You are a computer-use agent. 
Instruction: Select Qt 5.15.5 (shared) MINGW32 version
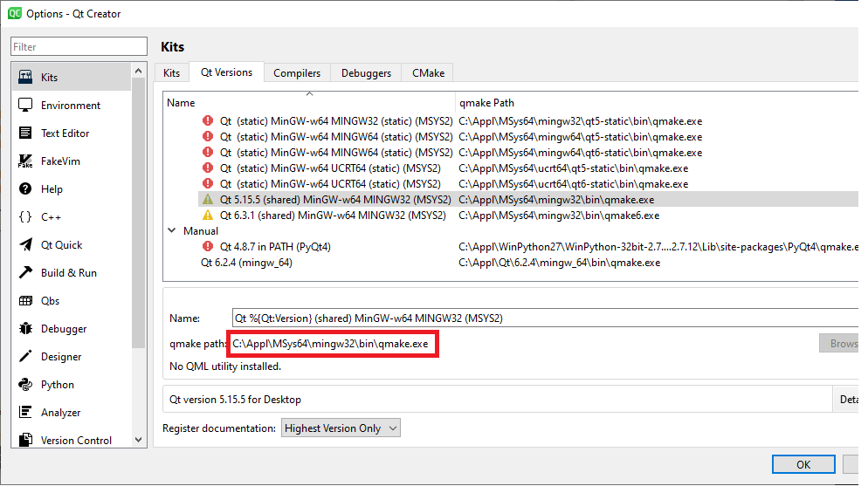pyautogui.click(x=335, y=199)
